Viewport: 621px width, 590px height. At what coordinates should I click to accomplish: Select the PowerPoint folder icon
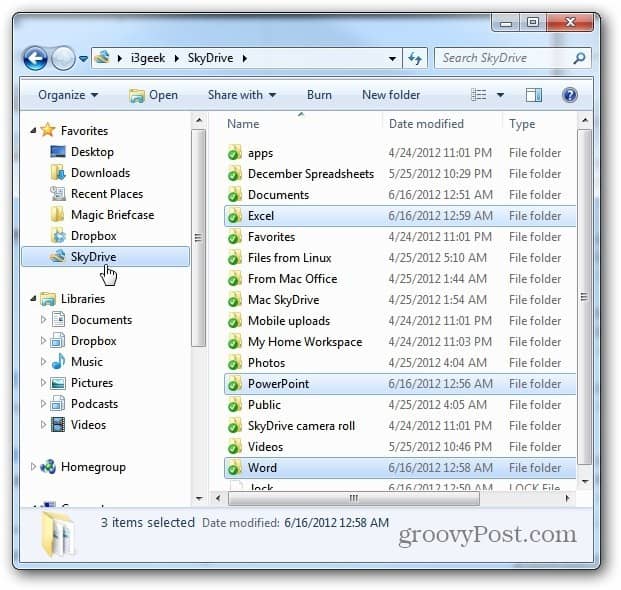[234, 384]
